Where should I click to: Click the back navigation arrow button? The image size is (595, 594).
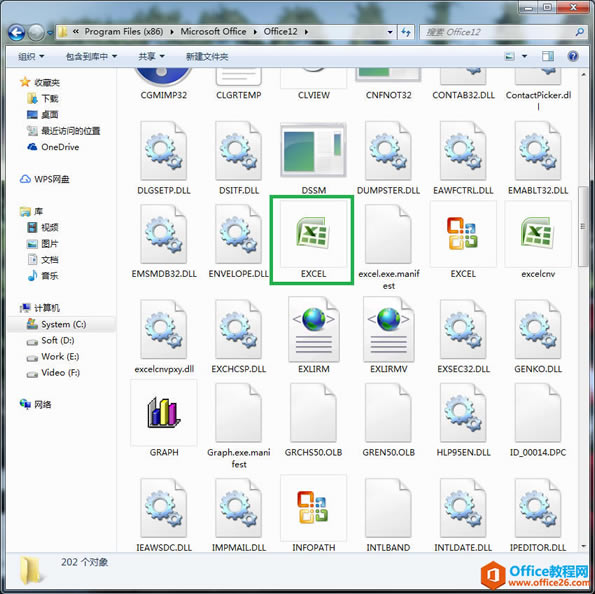pyautogui.click(x=17, y=33)
